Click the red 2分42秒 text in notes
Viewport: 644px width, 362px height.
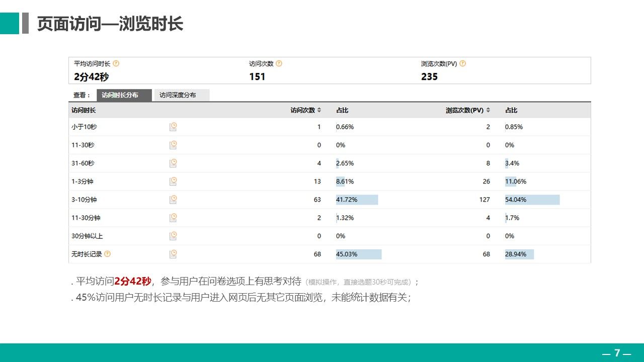tap(133, 281)
